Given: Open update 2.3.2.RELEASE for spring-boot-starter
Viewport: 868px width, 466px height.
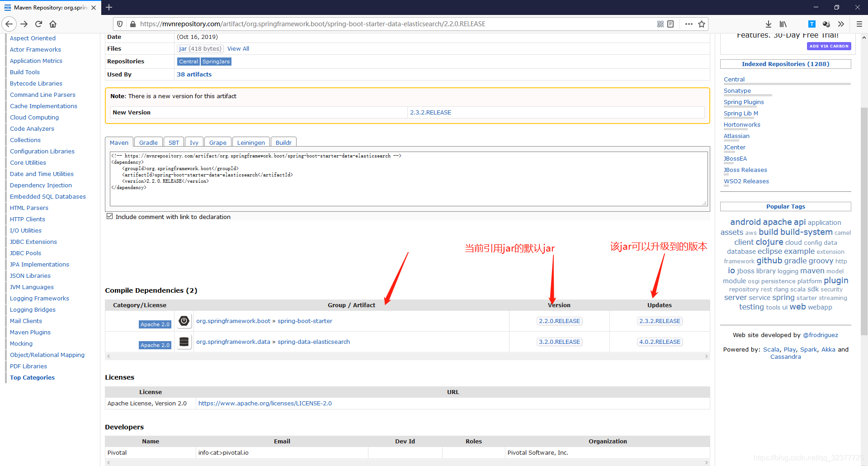Looking at the screenshot, I should point(660,321).
